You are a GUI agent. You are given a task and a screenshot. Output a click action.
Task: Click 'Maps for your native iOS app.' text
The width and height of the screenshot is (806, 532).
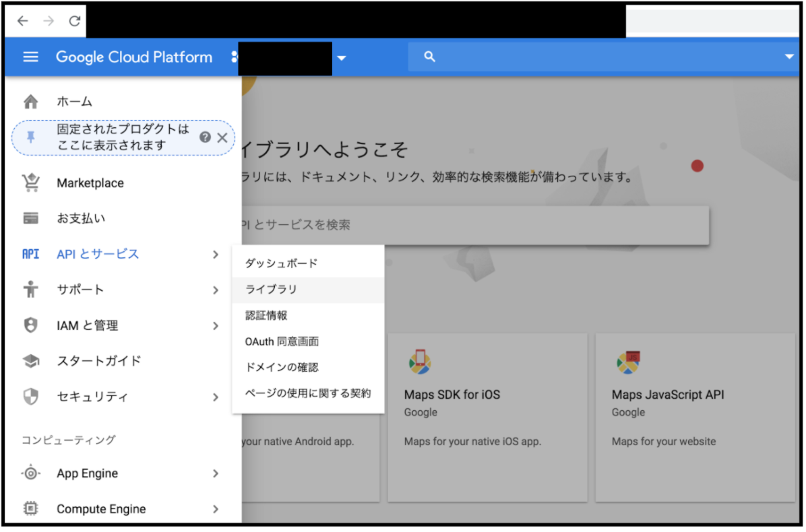click(x=473, y=442)
